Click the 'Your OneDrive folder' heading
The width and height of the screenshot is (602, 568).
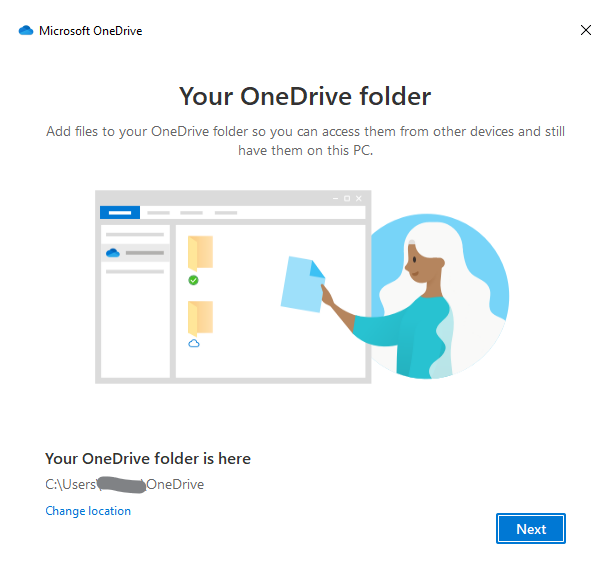305,96
